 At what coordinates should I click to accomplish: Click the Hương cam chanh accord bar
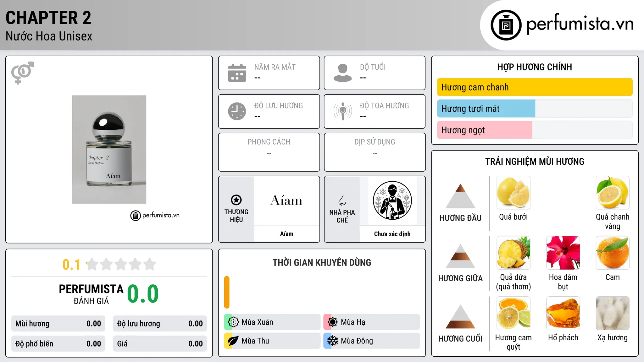pyautogui.click(x=535, y=87)
